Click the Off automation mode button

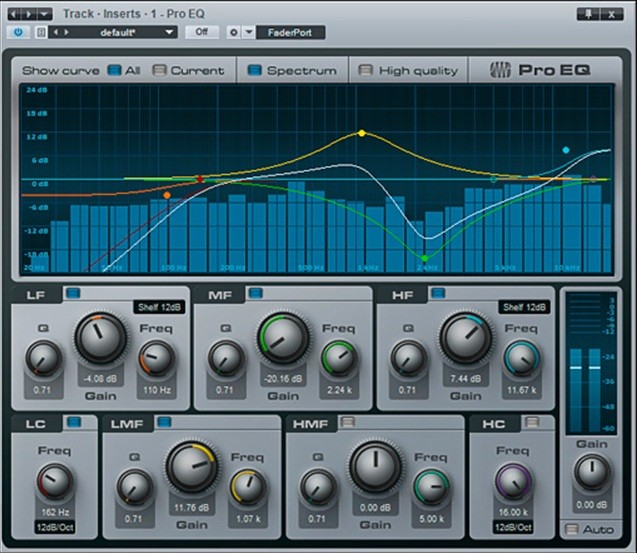[x=202, y=32]
